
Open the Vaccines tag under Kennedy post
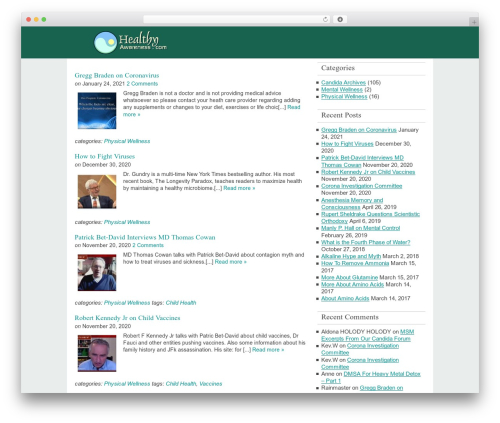211,384
